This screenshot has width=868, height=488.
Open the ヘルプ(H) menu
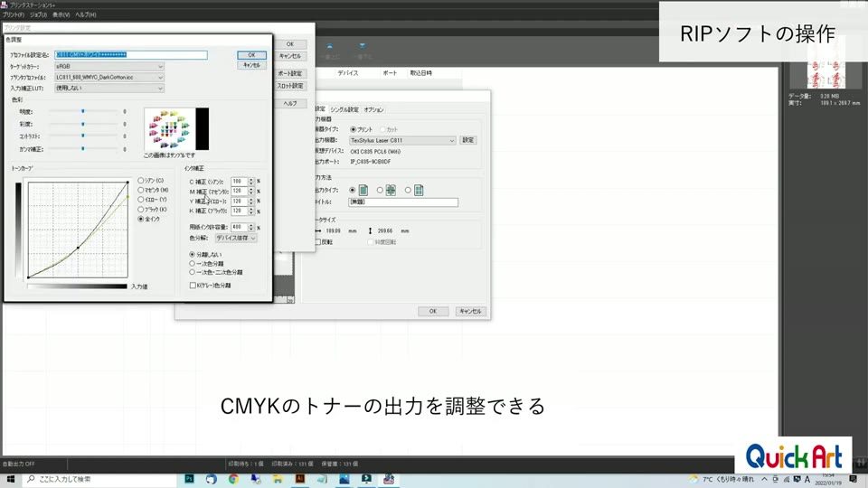pyautogui.click(x=86, y=15)
